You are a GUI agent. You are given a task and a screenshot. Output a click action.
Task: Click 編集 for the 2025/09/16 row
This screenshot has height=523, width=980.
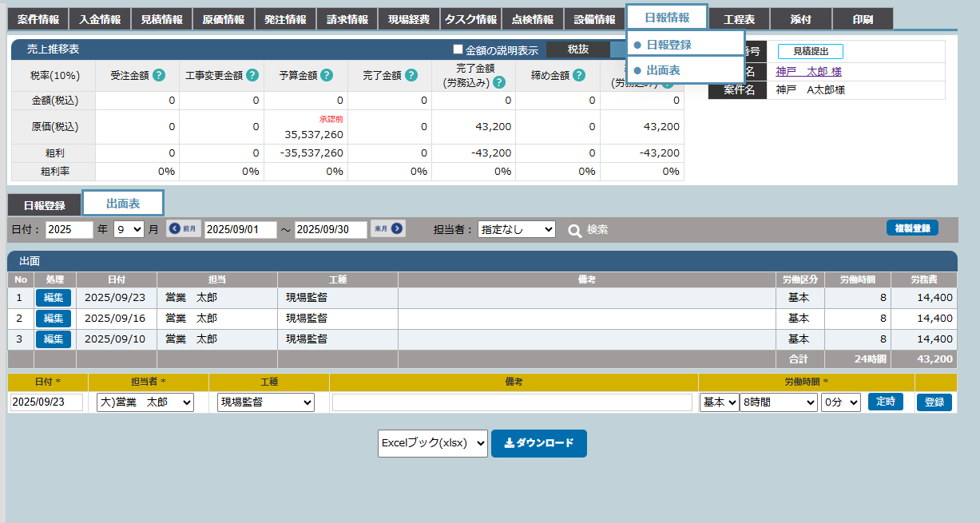click(53, 318)
